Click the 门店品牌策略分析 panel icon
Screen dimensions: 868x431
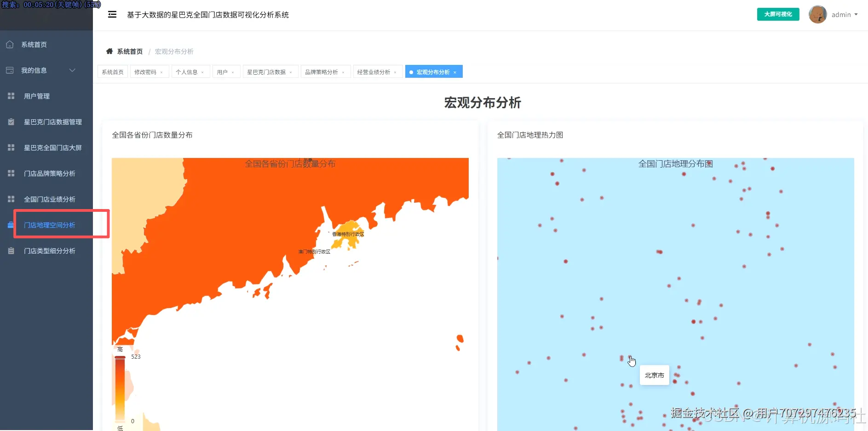[10, 173]
